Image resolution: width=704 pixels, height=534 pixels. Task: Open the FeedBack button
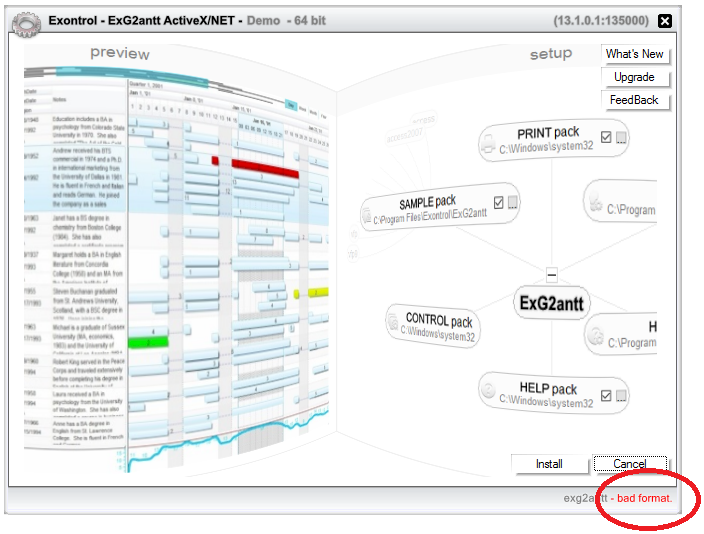634,100
